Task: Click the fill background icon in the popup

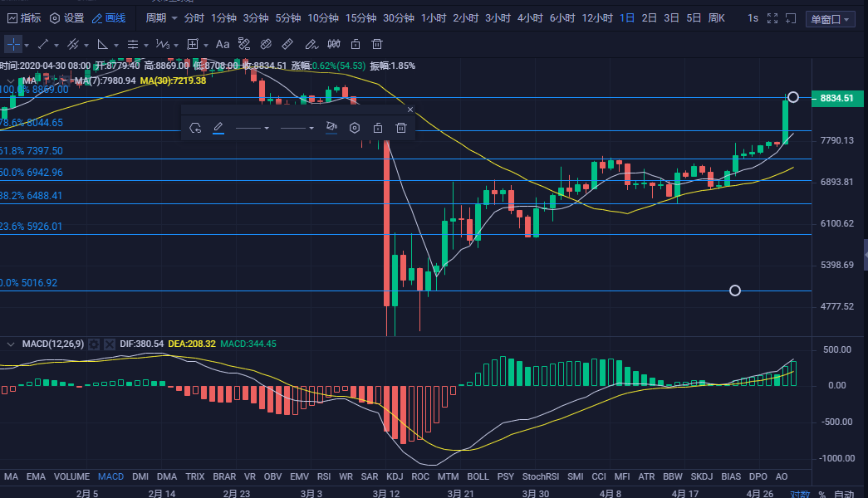Action: pyautogui.click(x=331, y=128)
